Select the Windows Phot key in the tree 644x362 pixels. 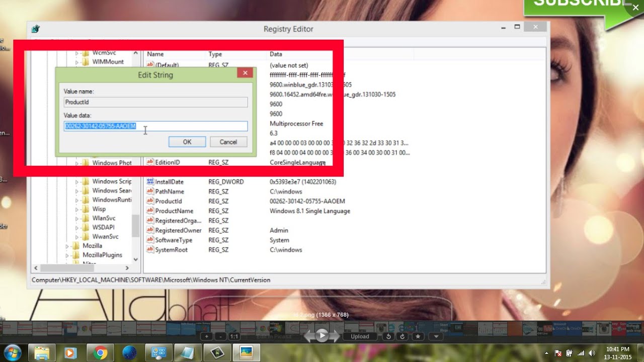tap(112, 163)
